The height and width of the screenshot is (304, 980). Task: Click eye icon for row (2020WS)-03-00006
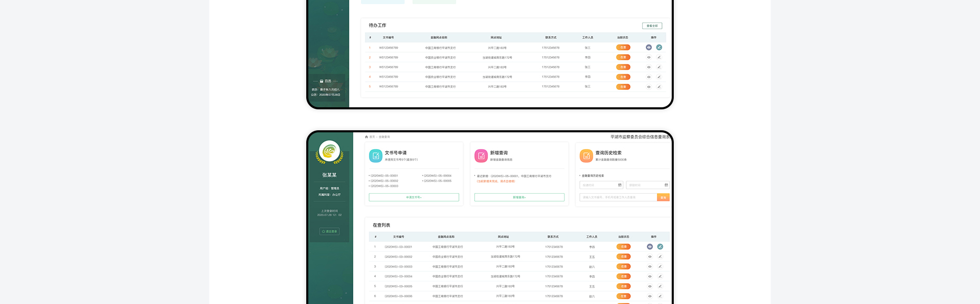(650, 296)
